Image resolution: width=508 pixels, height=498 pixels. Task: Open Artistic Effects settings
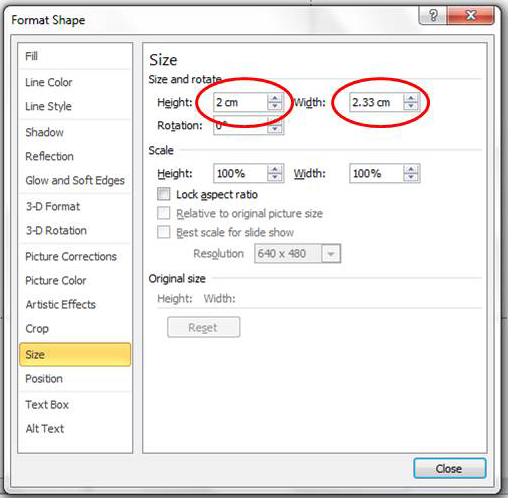(75, 304)
